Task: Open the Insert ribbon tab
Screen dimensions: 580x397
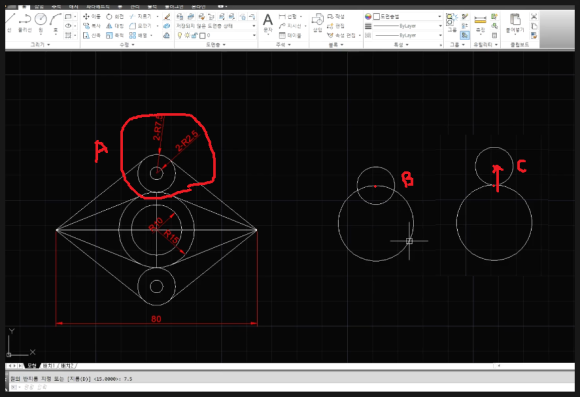Action: [x=39, y=7]
